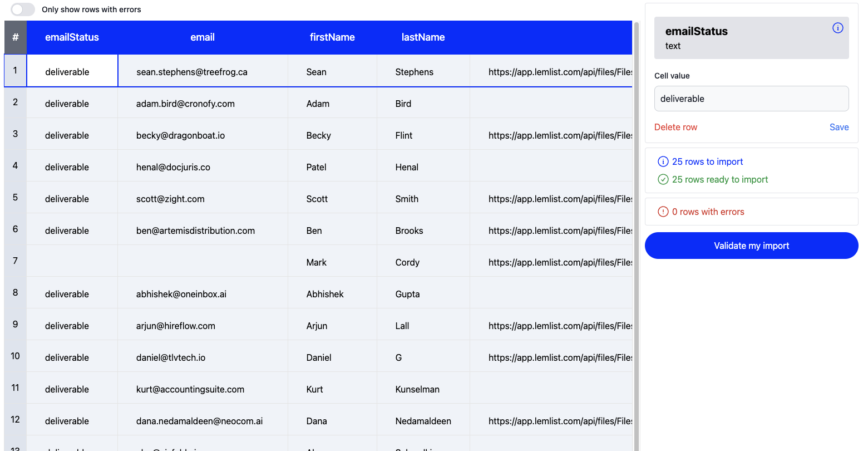Click the Save link
This screenshot has width=868, height=451.
tap(839, 127)
